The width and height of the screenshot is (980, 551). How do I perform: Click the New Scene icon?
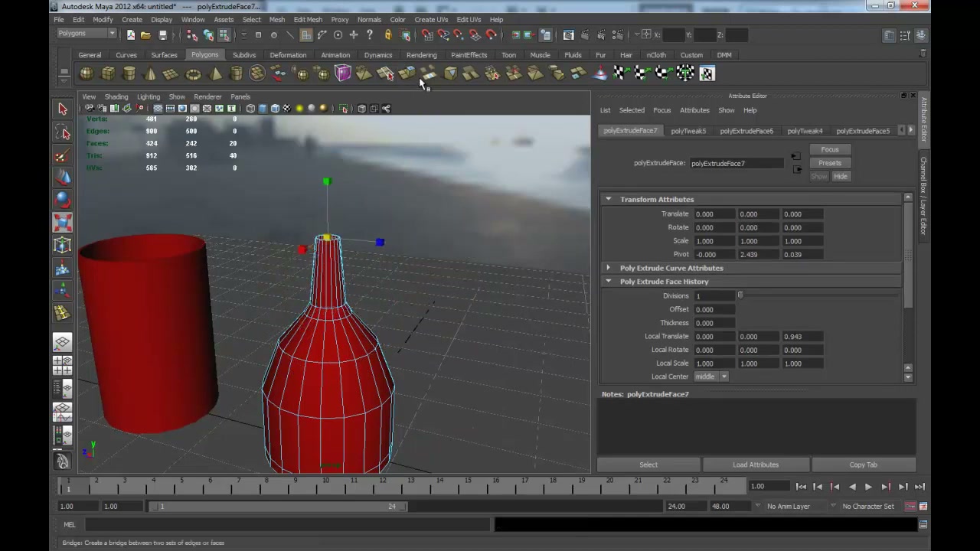pos(131,35)
